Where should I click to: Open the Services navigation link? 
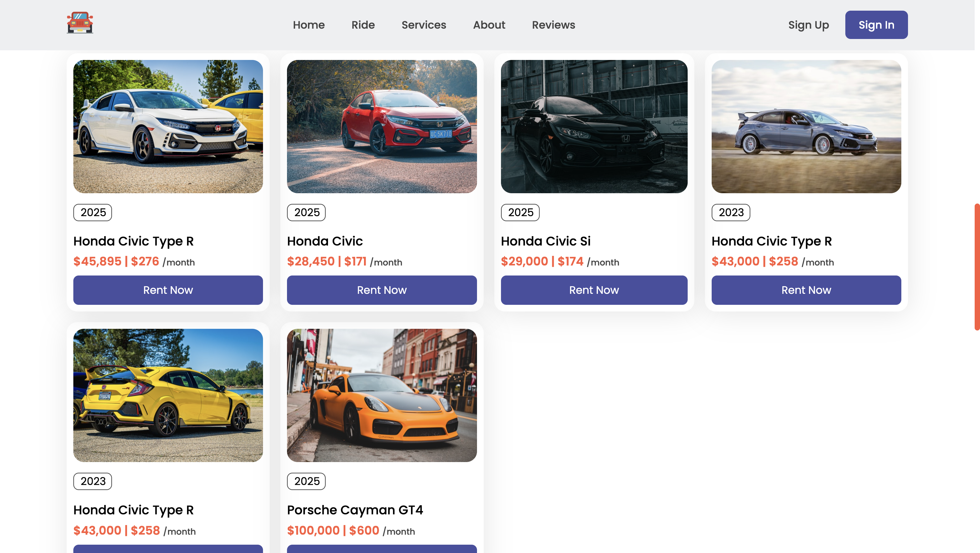click(424, 25)
